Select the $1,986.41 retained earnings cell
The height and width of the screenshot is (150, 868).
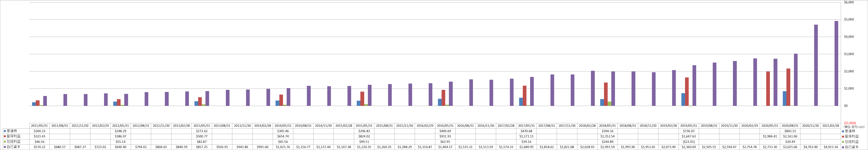point(770,137)
